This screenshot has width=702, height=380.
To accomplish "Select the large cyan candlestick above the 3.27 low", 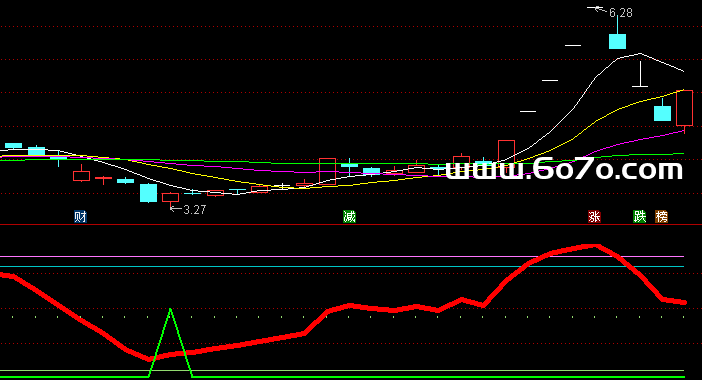I will [x=148, y=193].
